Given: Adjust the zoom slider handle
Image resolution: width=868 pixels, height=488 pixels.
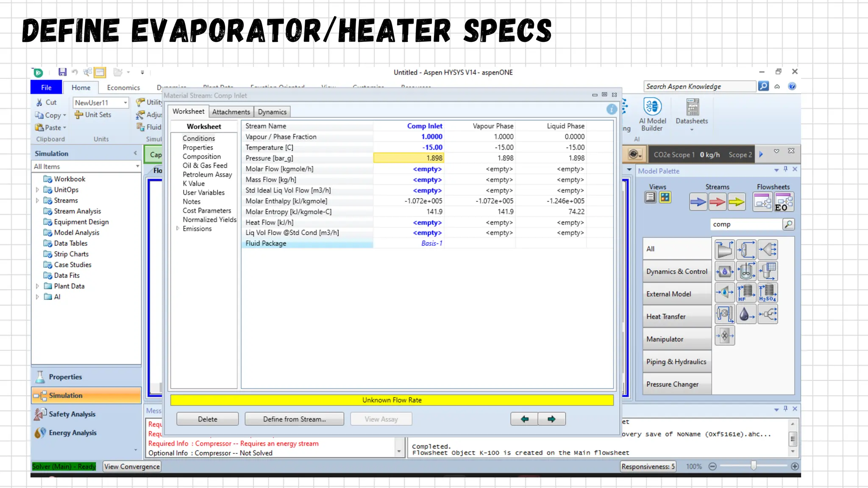Looking at the screenshot, I should coord(753,466).
